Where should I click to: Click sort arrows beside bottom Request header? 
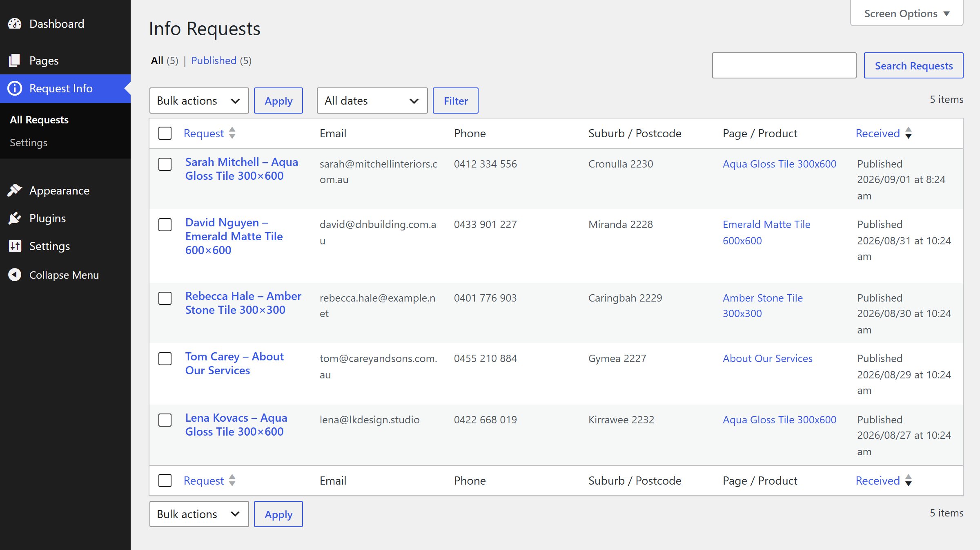[x=232, y=481]
